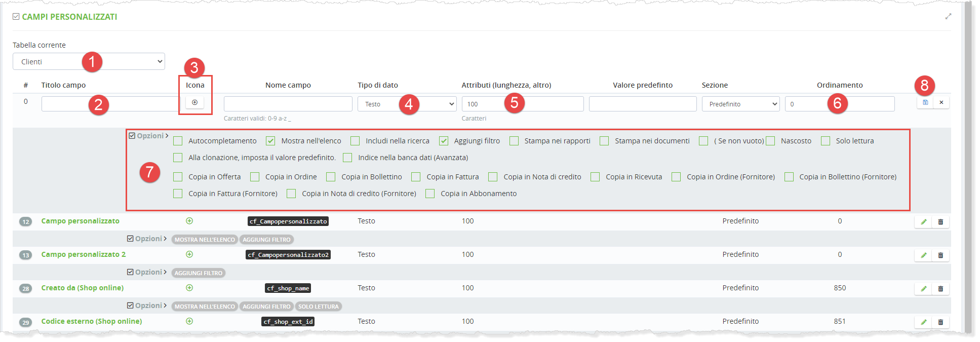The height and width of the screenshot is (342, 980).
Task: Open the Tipo di dato dropdown
Action: (407, 104)
